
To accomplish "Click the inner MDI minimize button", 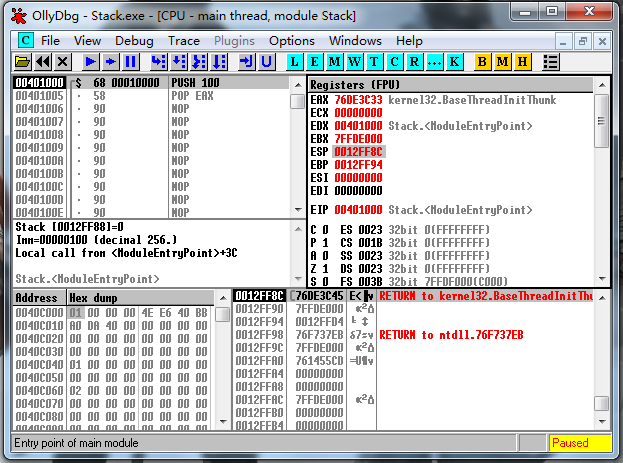I will click(x=563, y=41).
